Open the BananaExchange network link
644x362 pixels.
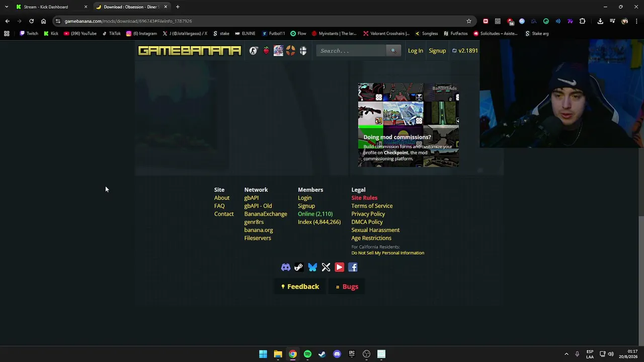click(266, 214)
